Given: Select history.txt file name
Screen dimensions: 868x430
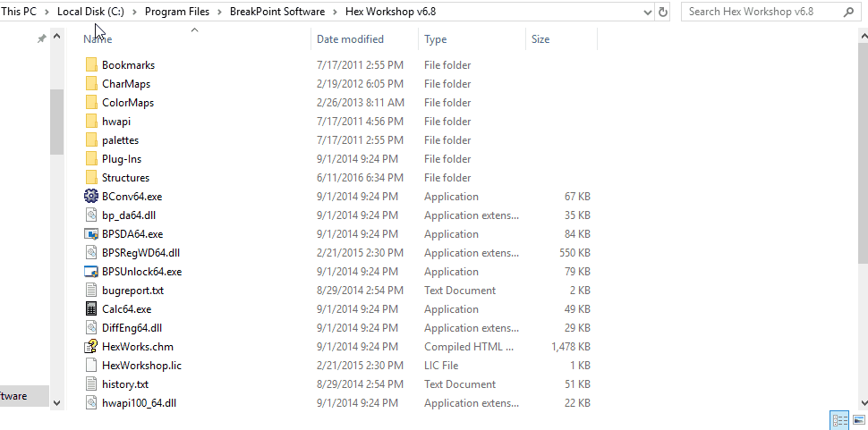Looking at the screenshot, I should click(125, 384).
